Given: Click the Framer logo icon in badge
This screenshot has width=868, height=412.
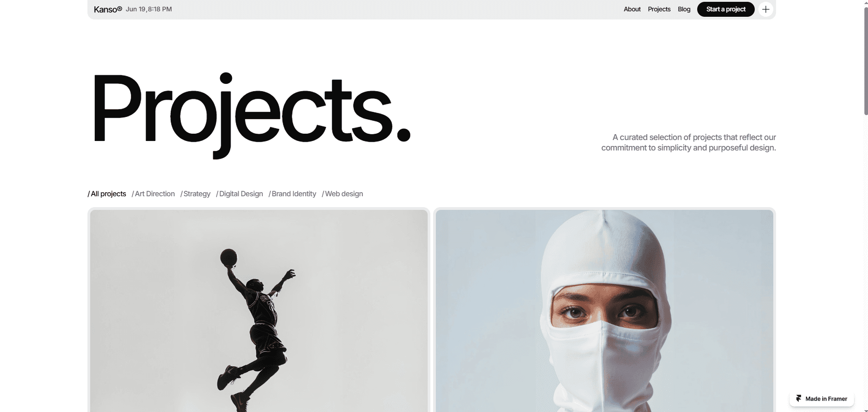Looking at the screenshot, I should (799, 398).
